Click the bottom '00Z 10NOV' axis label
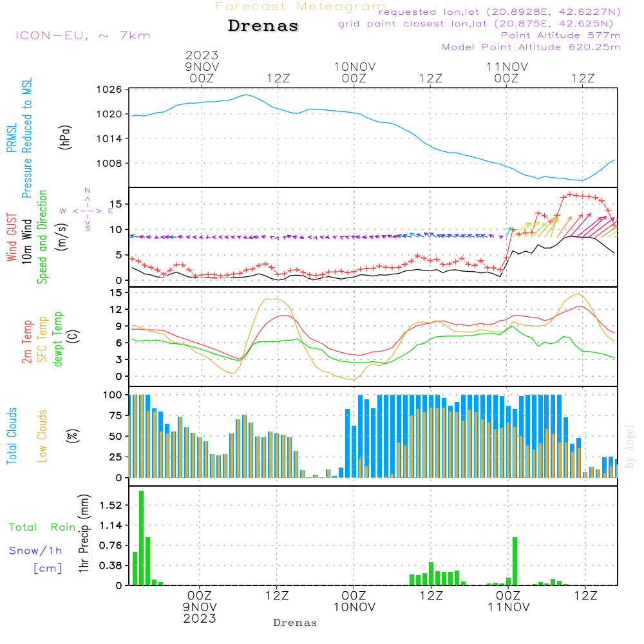The image size is (644, 644). pyautogui.click(x=354, y=601)
